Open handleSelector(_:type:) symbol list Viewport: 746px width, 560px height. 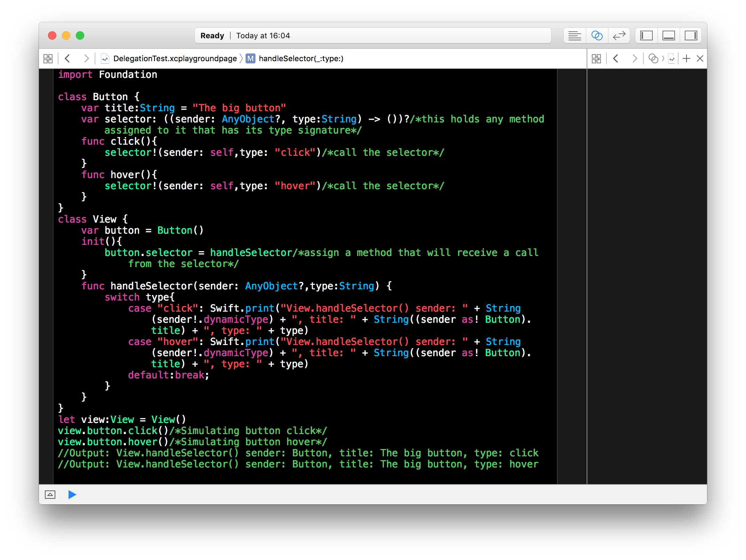(x=301, y=58)
